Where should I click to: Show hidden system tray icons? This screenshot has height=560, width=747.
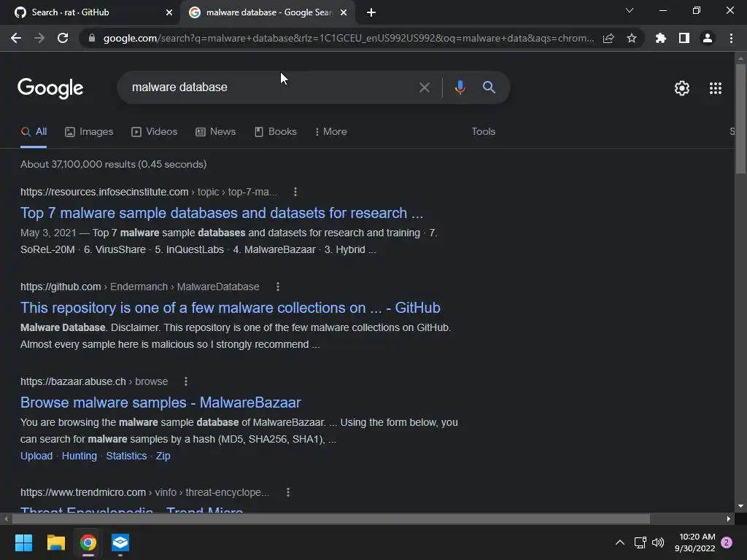coord(620,542)
